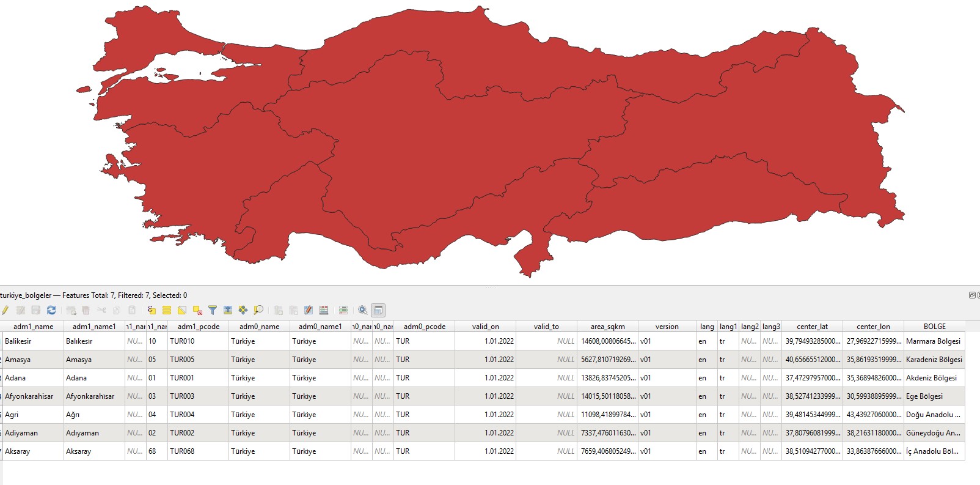Click the Invert selection icon

coord(182,310)
